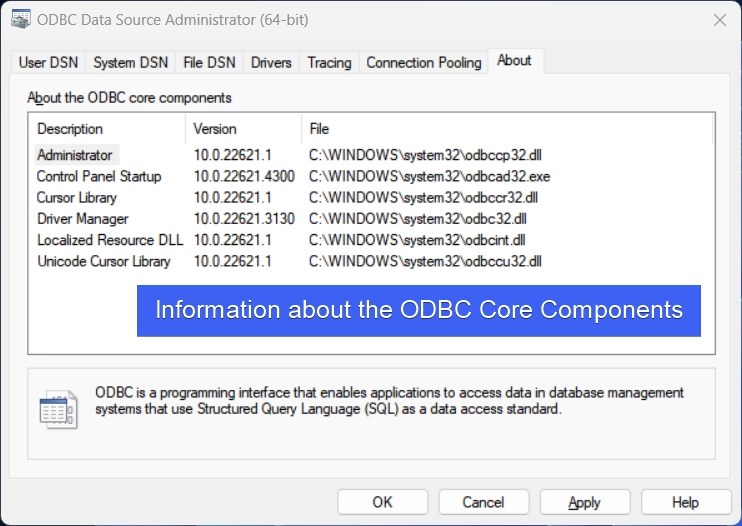This screenshot has width=742, height=526.
Task: Click the OK button
Action: pyautogui.click(x=382, y=502)
